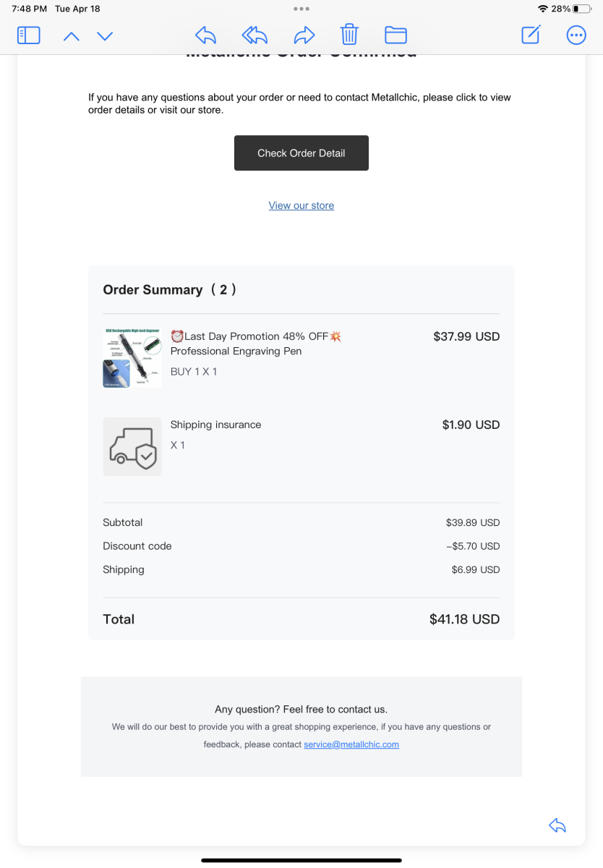The image size is (603, 868).
Task: Open the View our store link
Action: 301,205
